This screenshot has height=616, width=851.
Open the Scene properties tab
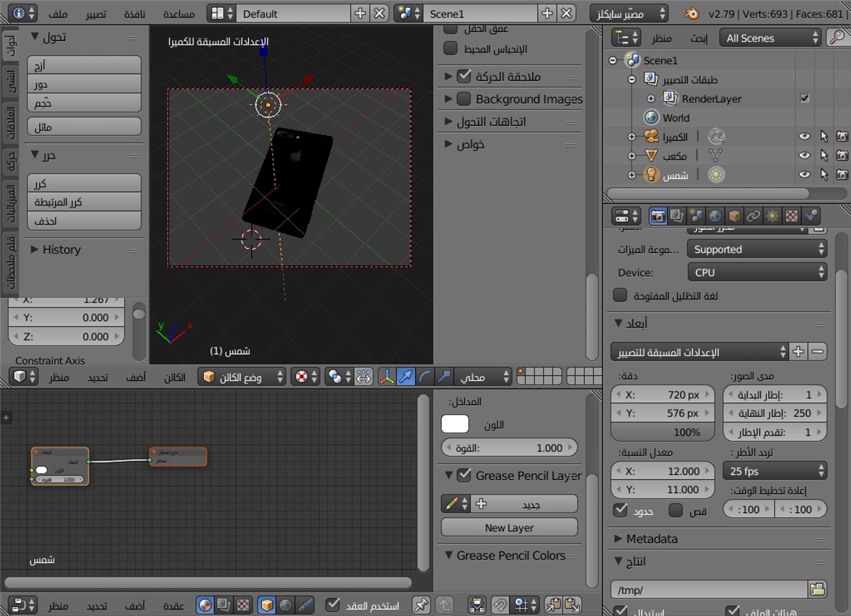point(696,216)
